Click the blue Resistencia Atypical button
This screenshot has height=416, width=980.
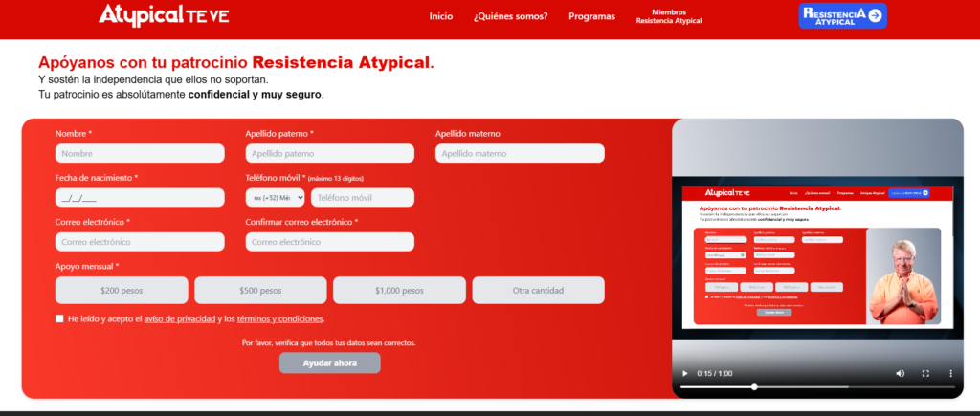[x=840, y=15]
